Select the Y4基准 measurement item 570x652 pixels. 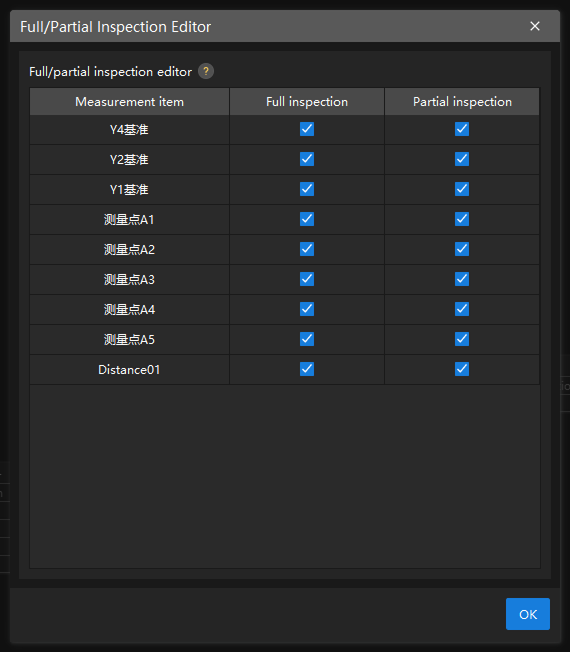[x=129, y=130]
